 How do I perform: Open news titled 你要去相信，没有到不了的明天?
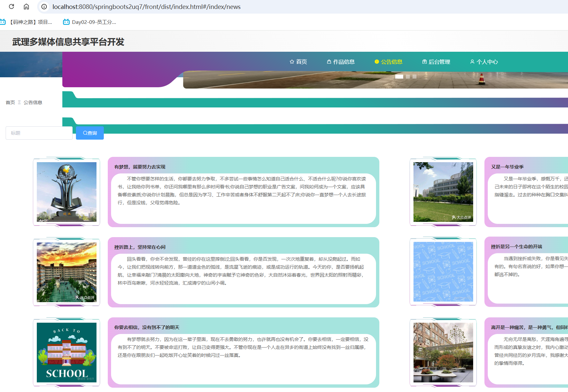(x=147, y=327)
